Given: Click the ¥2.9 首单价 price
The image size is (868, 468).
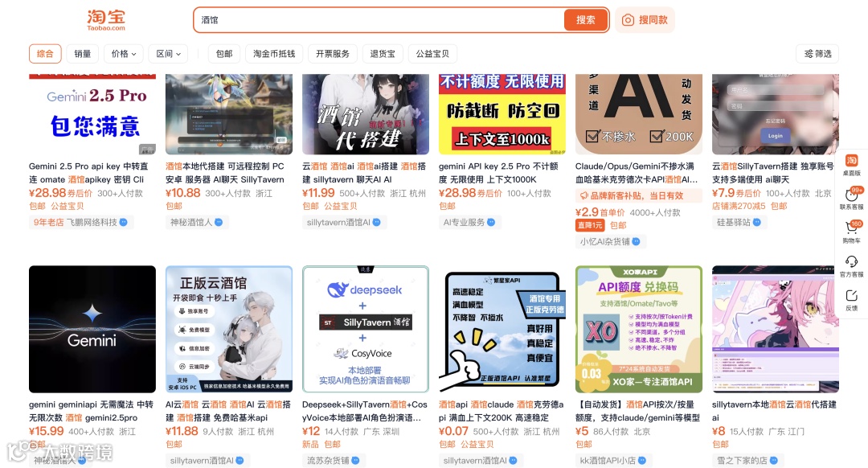Looking at the screenshot, I should [x=600, y=212].
